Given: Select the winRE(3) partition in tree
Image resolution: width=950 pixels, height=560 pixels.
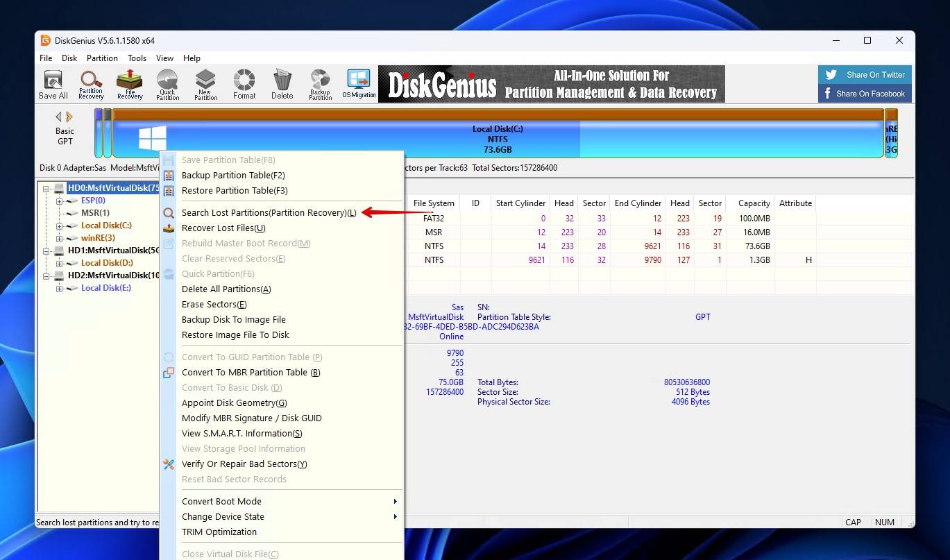Looking at the screenshot, I should point(98,238).
